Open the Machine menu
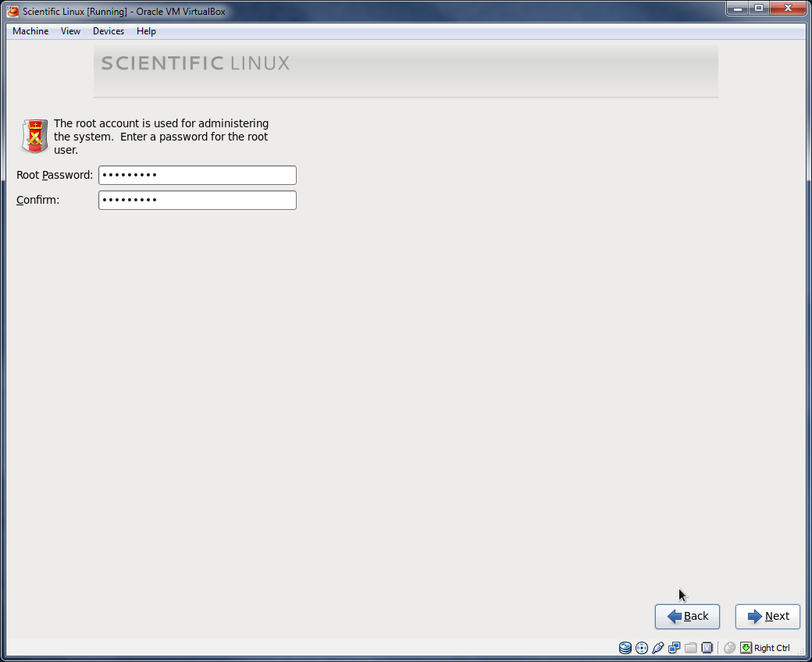Image resolution: width=812 pixels, height=662 pixels. pos(30,31)
